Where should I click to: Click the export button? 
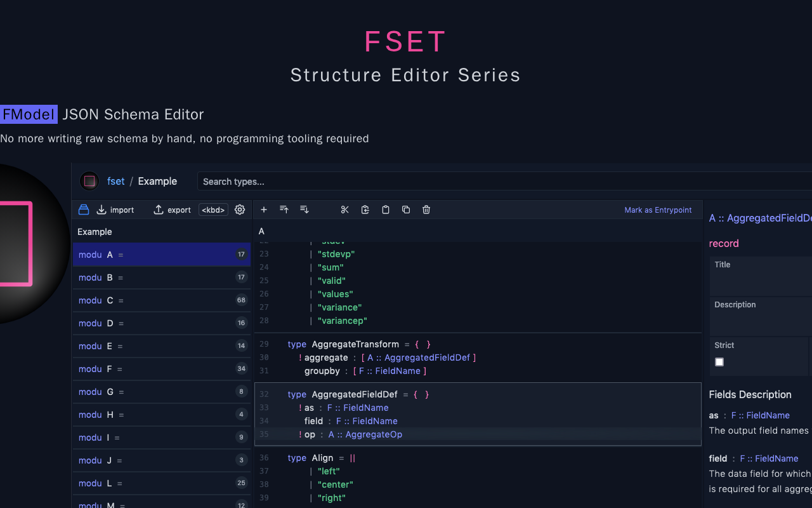coord(173,210)
